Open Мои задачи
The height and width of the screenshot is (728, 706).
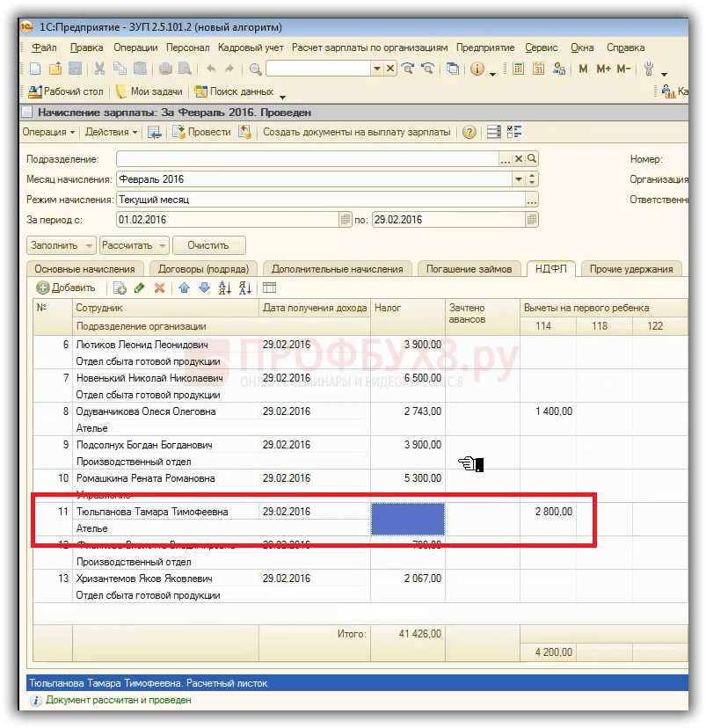[x=149, y=91]
